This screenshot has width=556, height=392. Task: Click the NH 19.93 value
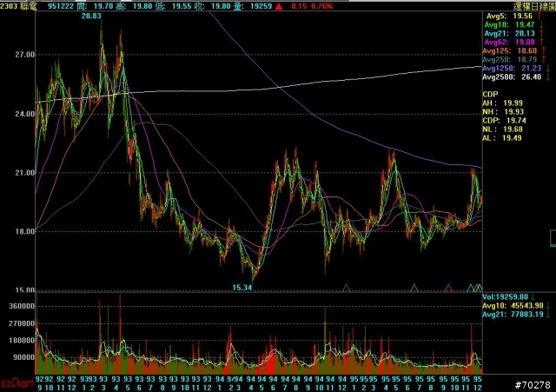pos(503,112)
